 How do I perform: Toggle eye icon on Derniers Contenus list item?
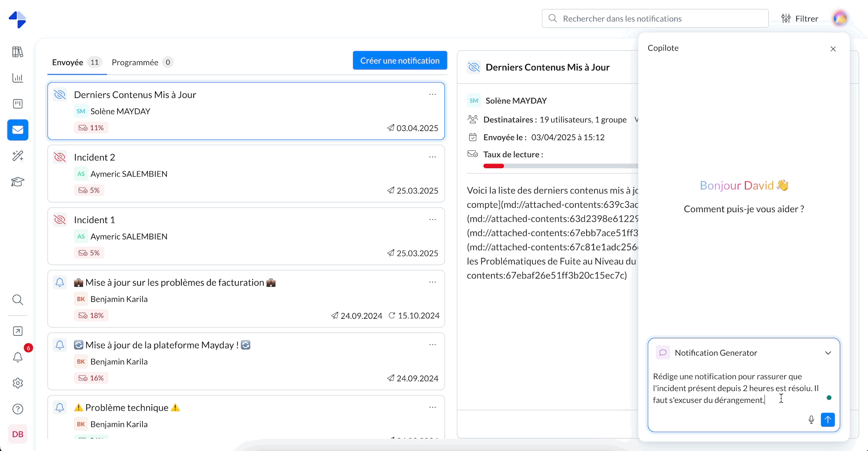coord(60,95)
